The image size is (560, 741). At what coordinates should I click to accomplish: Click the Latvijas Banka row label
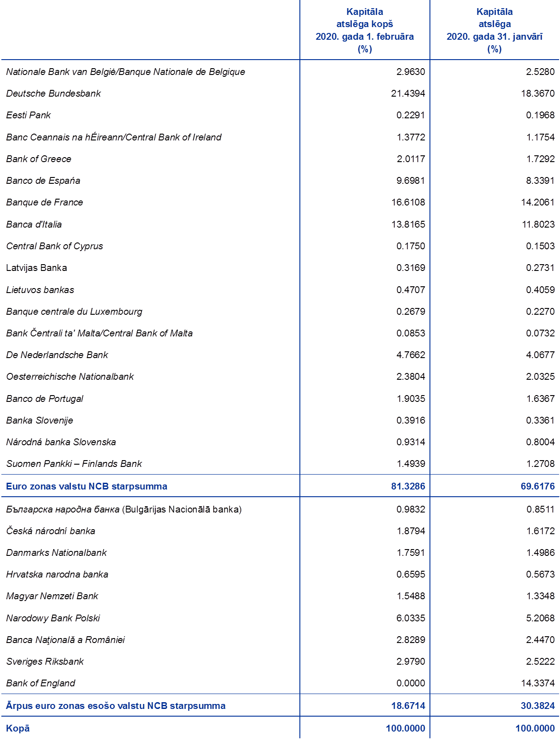(x=37, y=268)
